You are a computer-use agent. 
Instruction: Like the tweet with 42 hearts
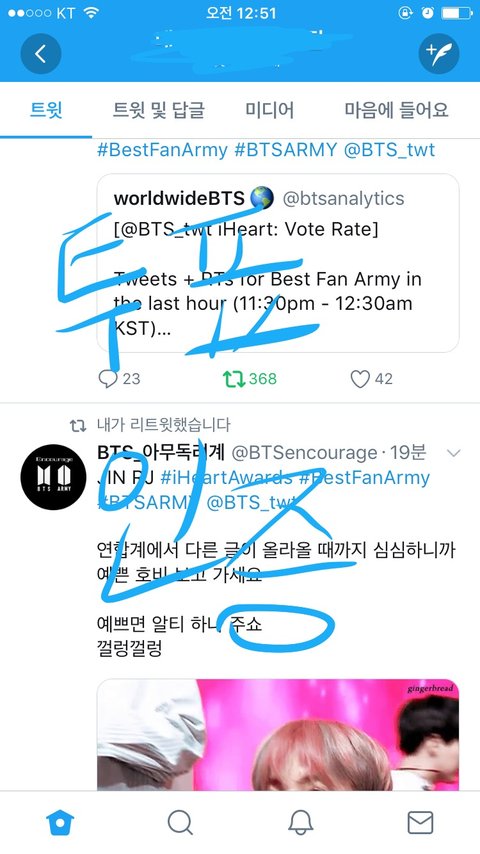click(x=371, y=379)
